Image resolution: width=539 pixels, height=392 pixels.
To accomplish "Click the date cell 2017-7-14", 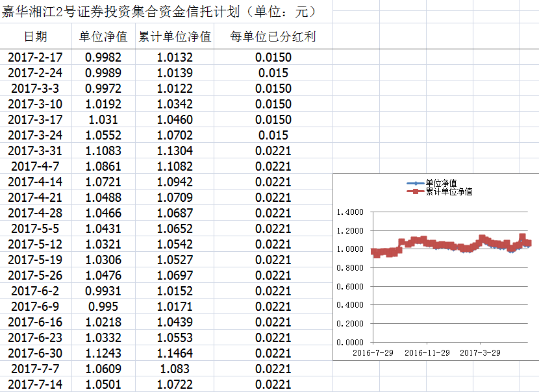I will pyautogui.click(x=35, y=384).
